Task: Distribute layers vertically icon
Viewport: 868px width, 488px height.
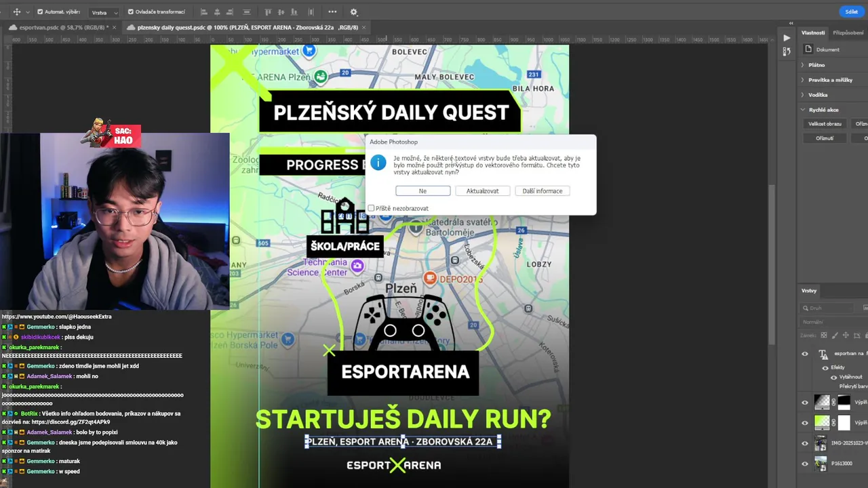Action: [310, 12]
